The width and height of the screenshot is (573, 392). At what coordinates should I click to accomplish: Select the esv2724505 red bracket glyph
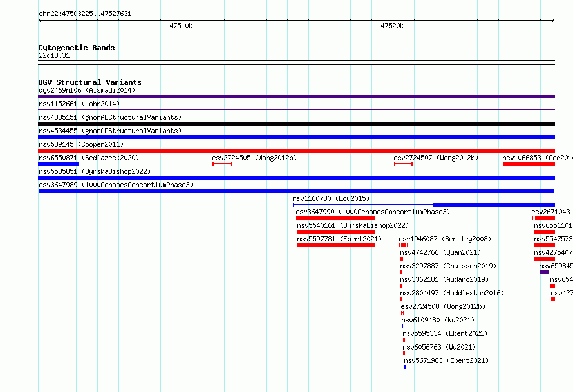click(222, 164)
